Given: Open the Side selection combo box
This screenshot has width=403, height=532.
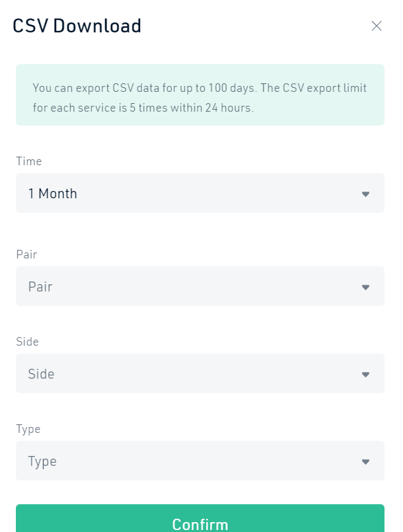Looking at the screenshot, I should click(x=200, y=373).
